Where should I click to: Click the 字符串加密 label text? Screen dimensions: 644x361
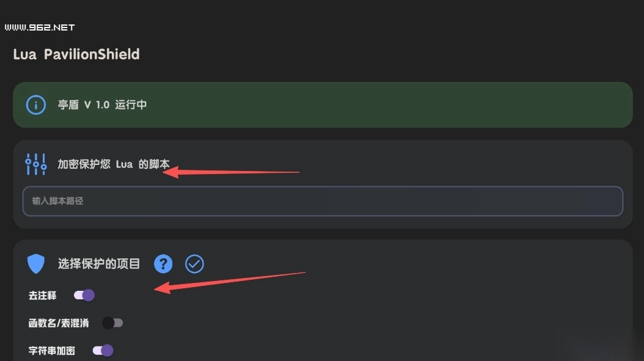52,351
